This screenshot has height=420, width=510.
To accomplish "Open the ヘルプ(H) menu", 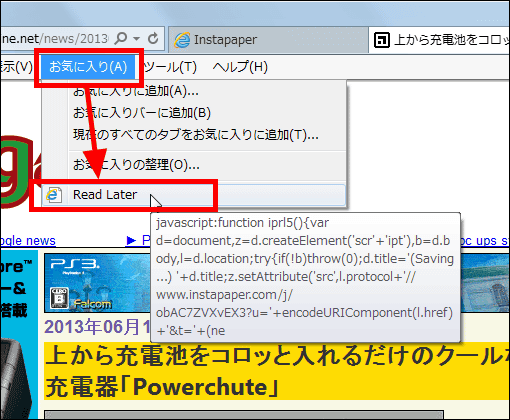I will point(240,67).
